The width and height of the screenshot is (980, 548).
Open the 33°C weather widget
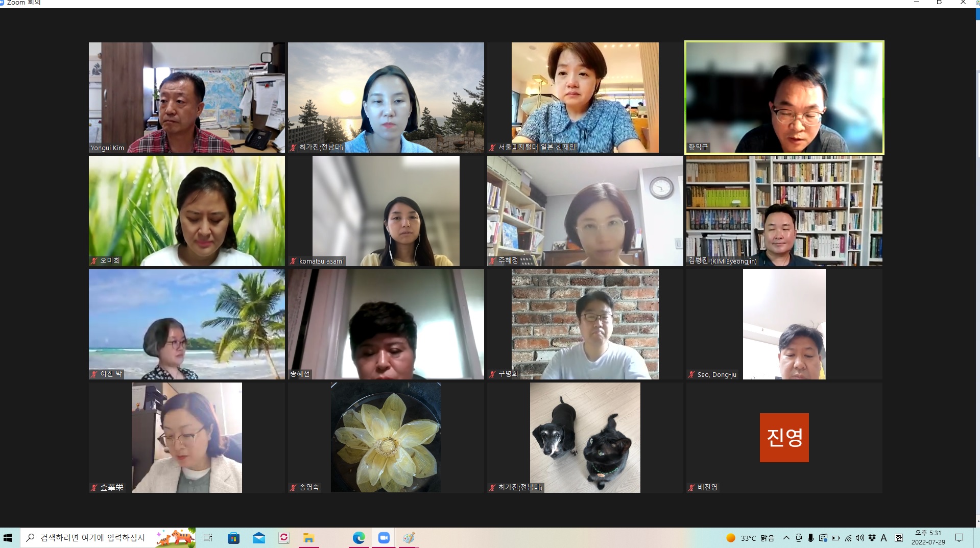(750, 538)
